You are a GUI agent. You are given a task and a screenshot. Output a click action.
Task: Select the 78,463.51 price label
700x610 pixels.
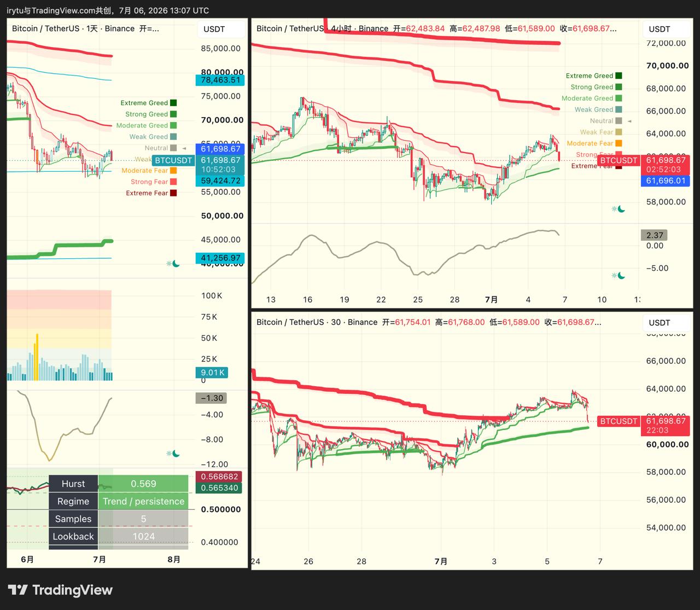(x=220, y=80)
